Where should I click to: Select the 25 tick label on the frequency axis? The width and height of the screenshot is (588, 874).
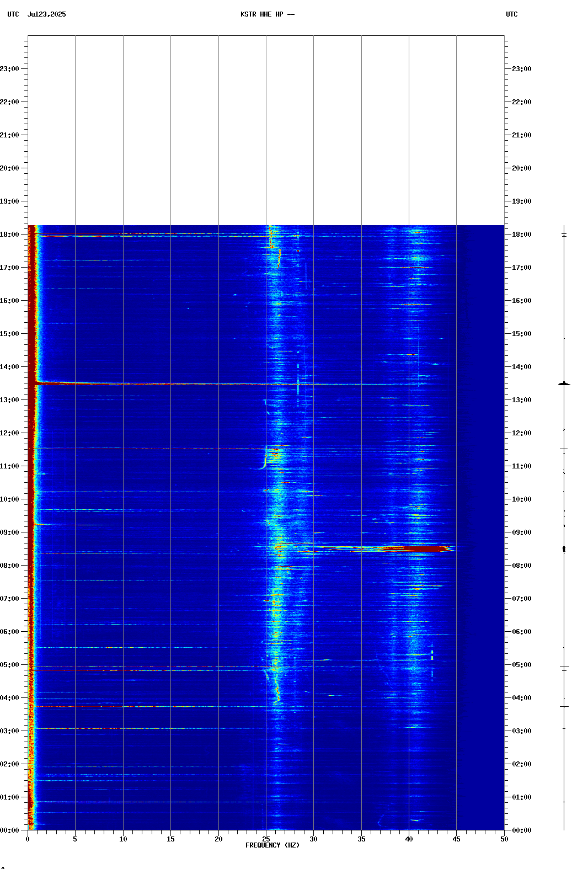(x=266, y=839)
